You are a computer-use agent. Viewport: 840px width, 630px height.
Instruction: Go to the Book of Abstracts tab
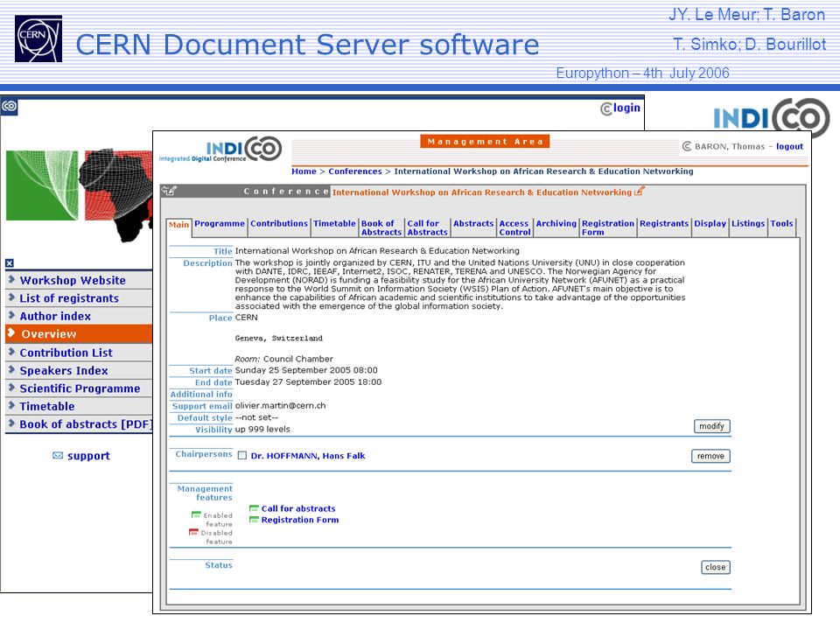click(x=381, y=227)
